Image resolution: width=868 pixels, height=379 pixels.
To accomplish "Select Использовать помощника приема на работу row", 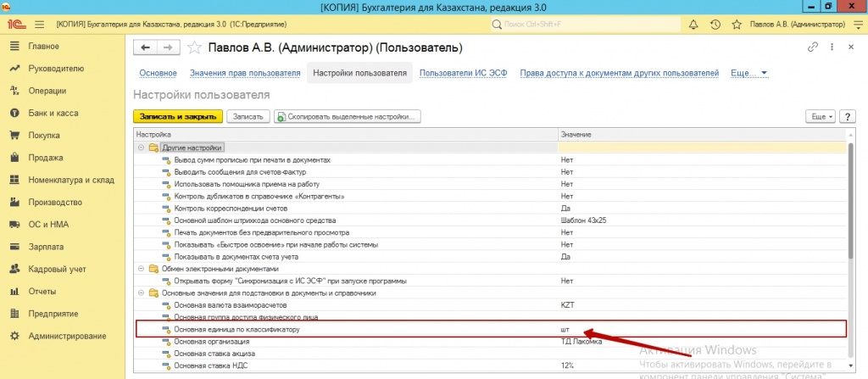I will pyautogui.click(x=490, y=184).
